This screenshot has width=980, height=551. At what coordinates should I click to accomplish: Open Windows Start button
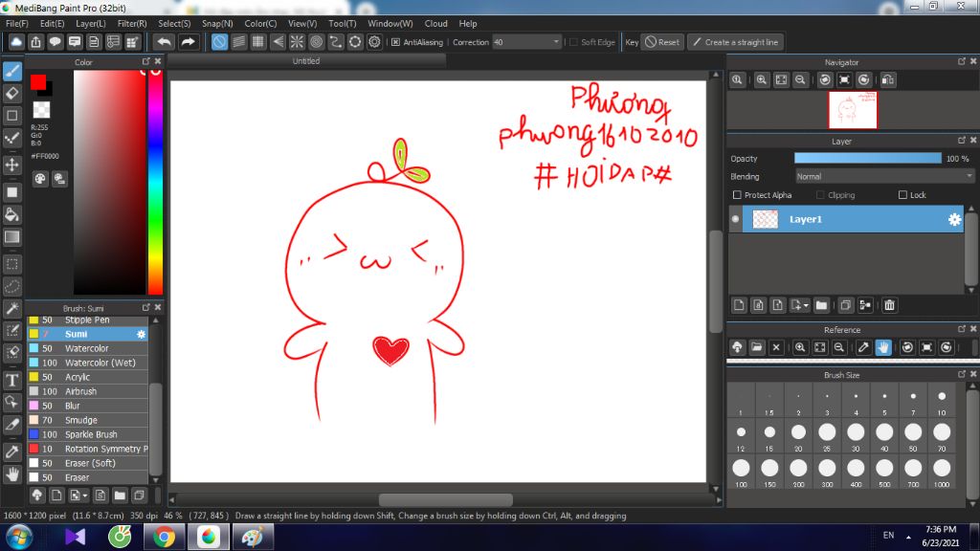coord(19,538)
